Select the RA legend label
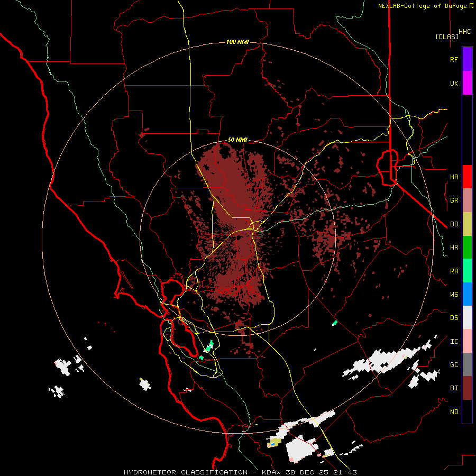The image size is (476, 476). click(x=454, y=271)
